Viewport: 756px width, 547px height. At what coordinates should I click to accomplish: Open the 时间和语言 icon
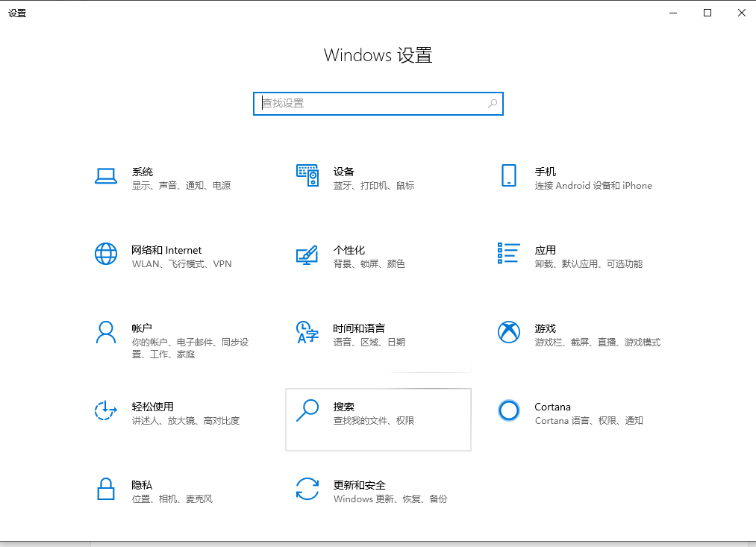pos(307,333)
